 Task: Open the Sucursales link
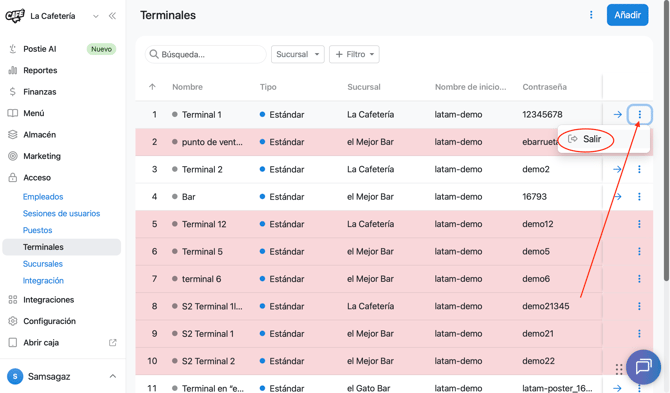(43, 264)
